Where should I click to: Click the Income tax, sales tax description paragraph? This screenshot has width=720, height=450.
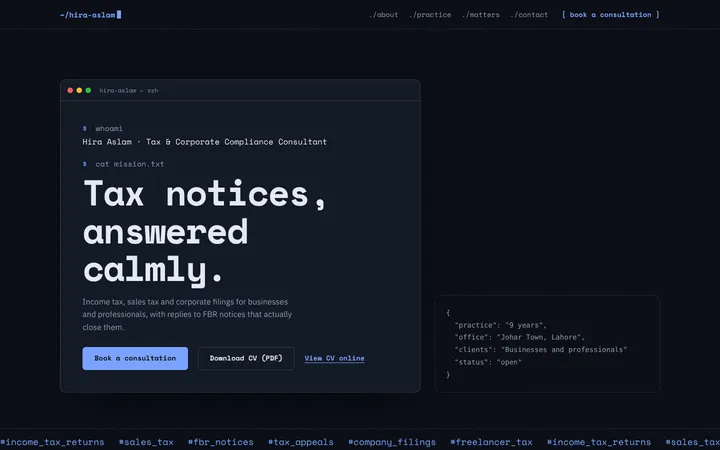pyautogui.click(x=187, y=315)
